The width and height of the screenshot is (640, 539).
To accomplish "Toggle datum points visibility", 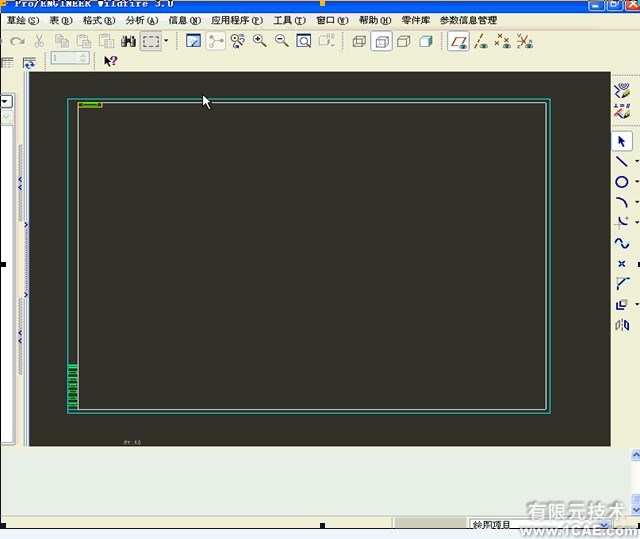I will click(502, 41).
